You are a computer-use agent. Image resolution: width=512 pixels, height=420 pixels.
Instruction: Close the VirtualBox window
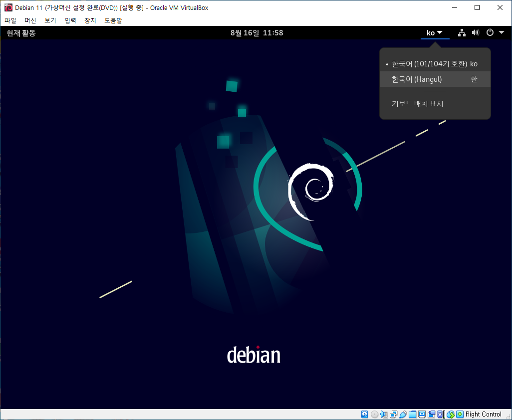click(500, 7)
